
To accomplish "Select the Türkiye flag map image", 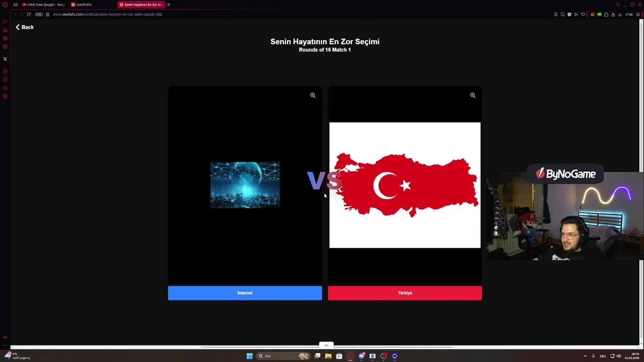I will point(405,185).
